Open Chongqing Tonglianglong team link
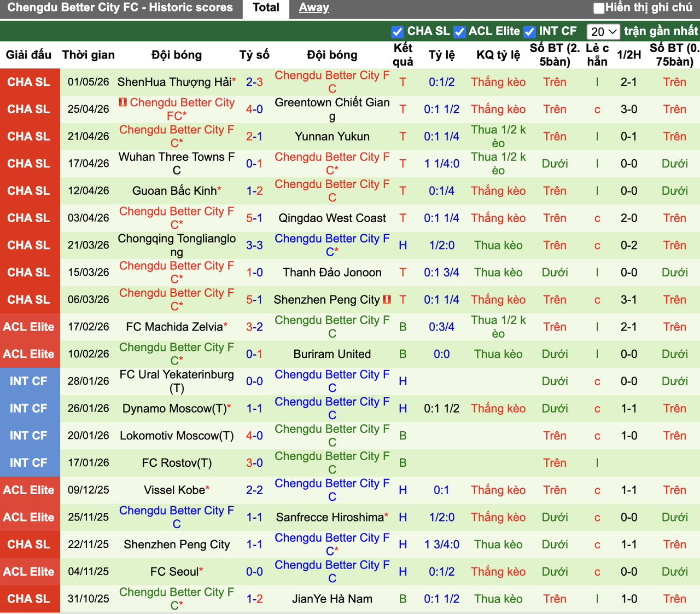The width and height of the screenshot is (700, 614). pos(177,245)
